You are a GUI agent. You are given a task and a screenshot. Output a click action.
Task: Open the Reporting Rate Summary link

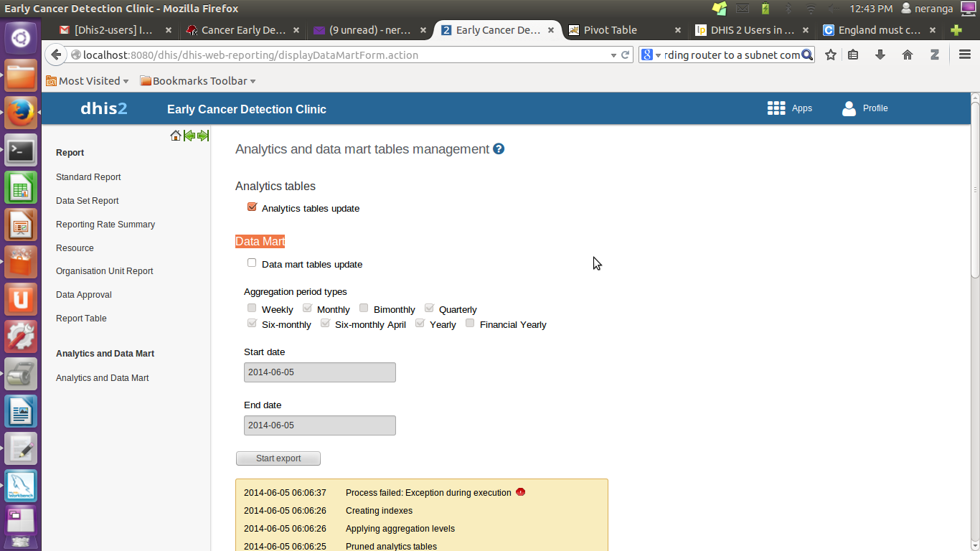point(105,225)
